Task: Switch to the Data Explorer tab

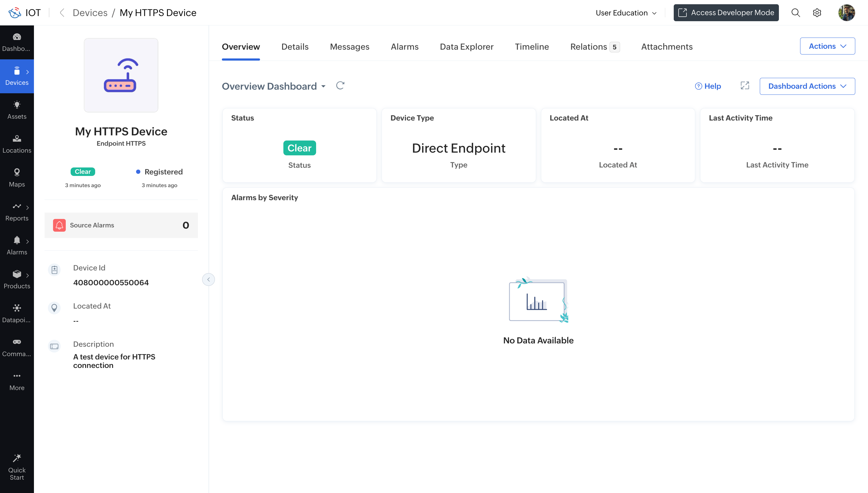Action: pos(466,47)
